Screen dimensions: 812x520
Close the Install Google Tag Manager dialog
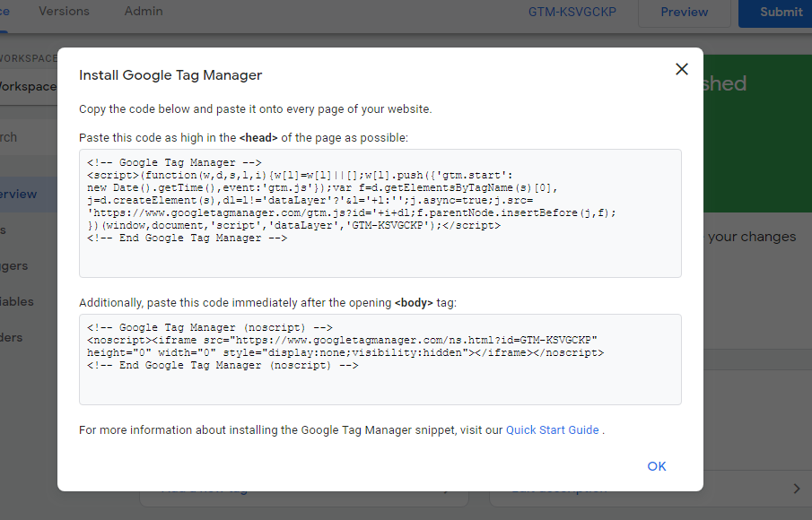(x=682, y=69)
